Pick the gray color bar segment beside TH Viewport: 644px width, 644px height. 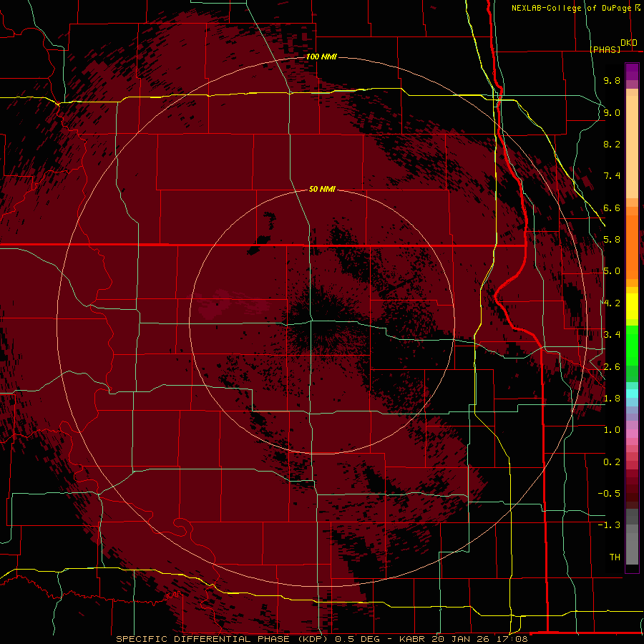point(632,550)
